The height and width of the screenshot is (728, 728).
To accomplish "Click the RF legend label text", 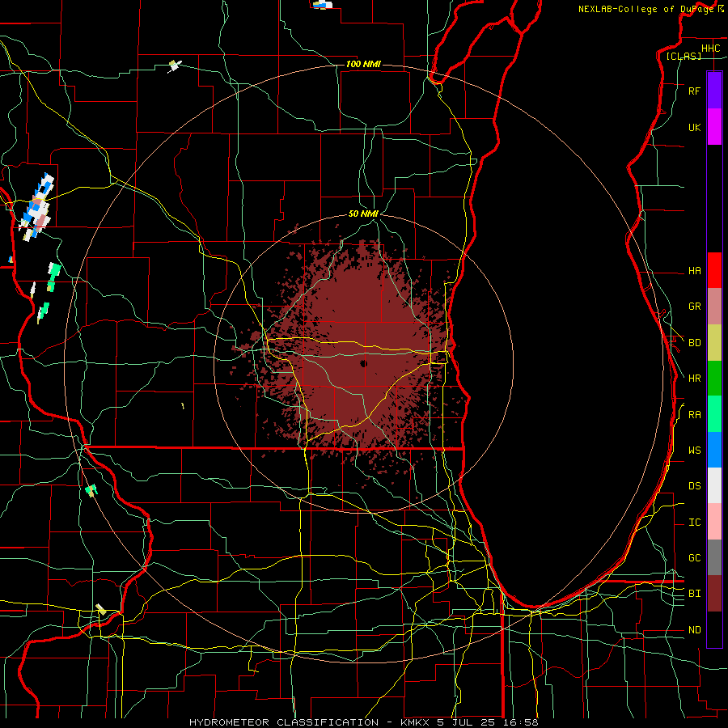I will click(x=694, y=91).
